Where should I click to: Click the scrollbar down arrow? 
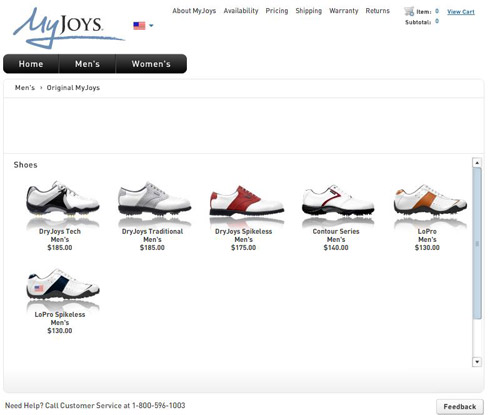pyautogui.click(x=477, y=362)
